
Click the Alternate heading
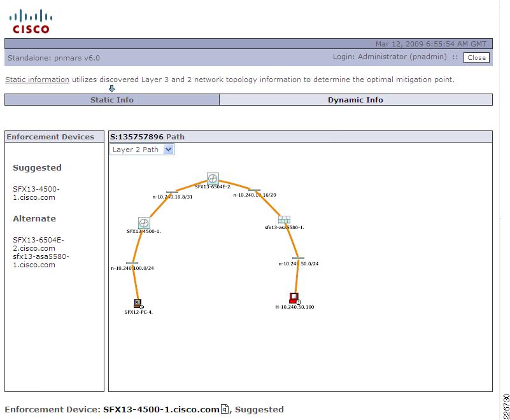tap(34, 218)
